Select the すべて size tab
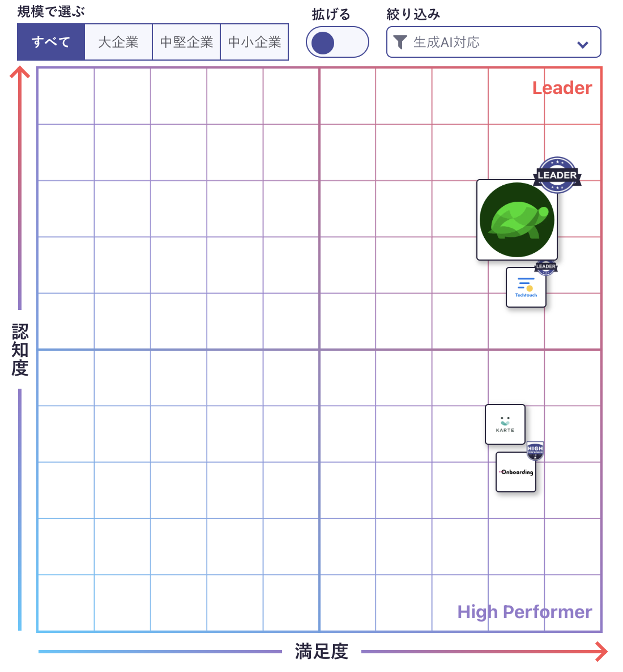This screenshot has height=672, width=623. 51,42
